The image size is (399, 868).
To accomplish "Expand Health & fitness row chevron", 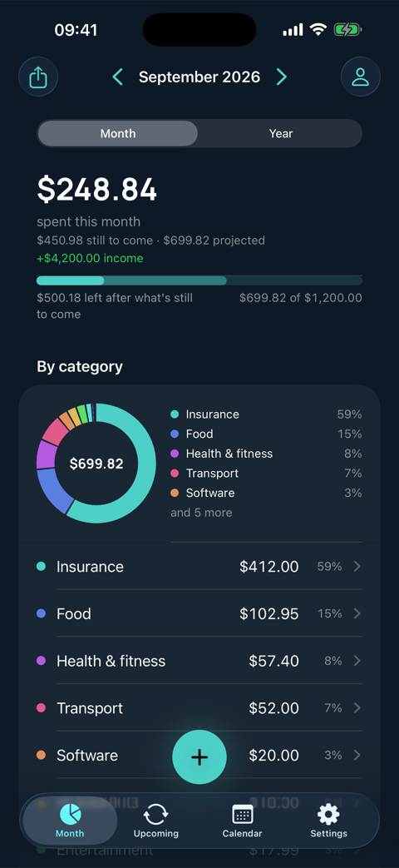I will 357,661.
